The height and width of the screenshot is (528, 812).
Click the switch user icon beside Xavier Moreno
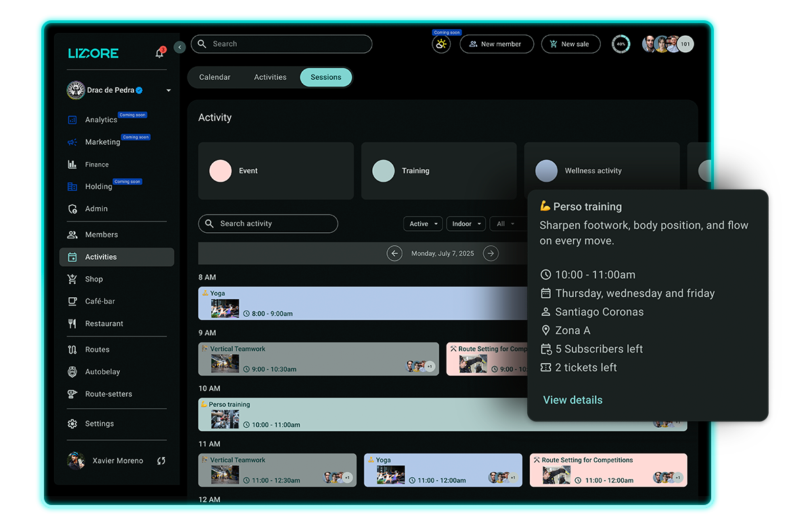(x=161, y=461)
